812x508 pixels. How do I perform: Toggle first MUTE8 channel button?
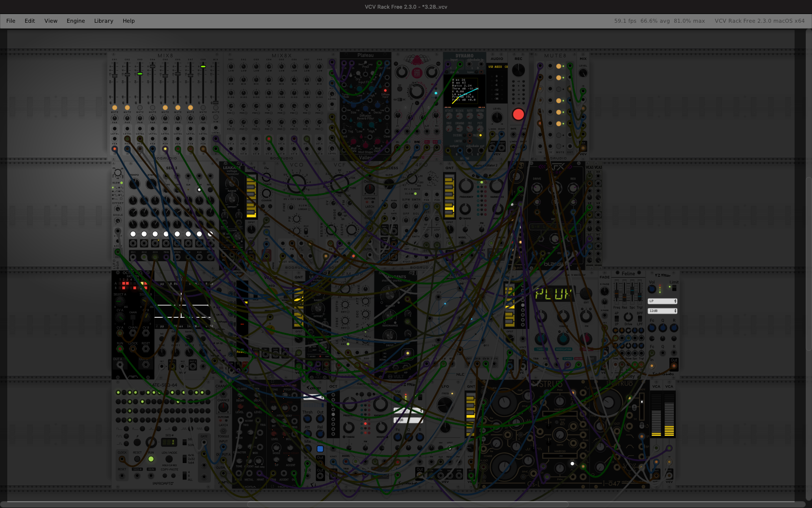coord(559,66)
